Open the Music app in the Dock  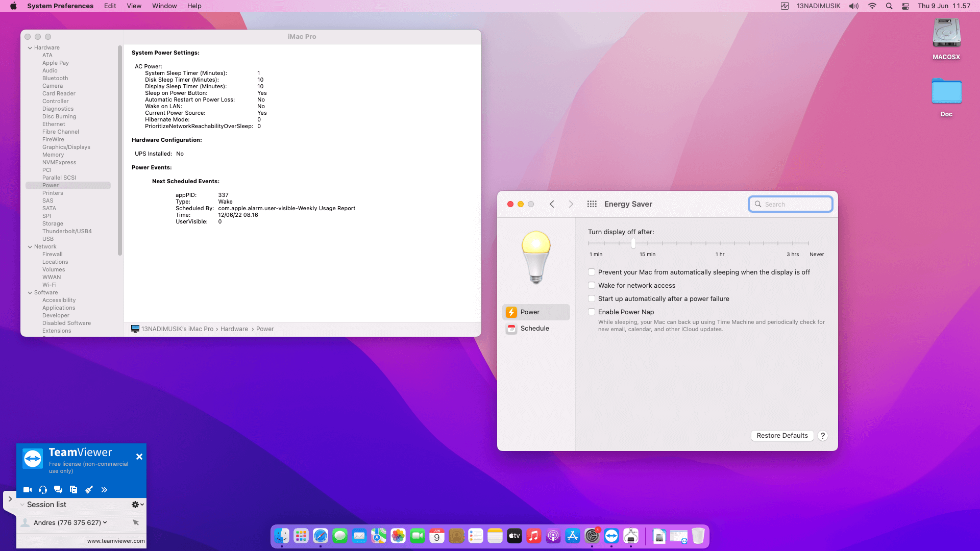point(534,536)
